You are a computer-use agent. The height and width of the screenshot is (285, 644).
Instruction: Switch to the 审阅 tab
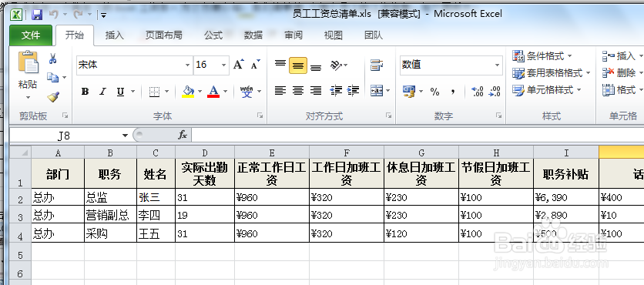[293, 35]
